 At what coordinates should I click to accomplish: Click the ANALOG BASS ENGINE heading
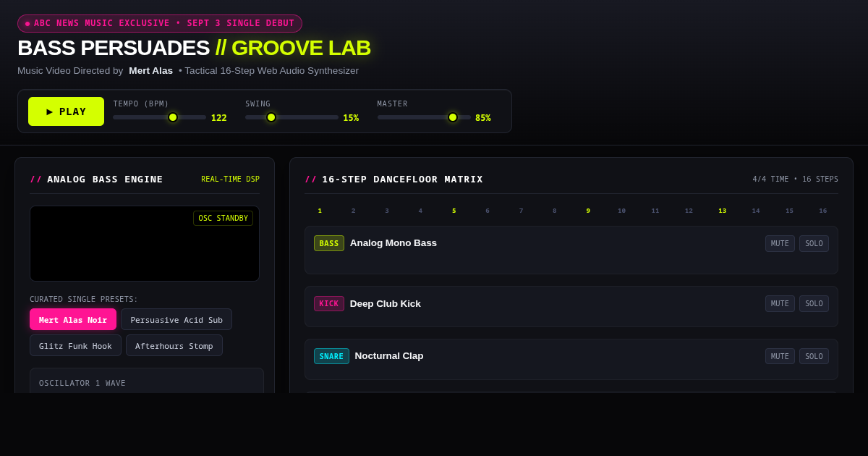coord(96,179)
